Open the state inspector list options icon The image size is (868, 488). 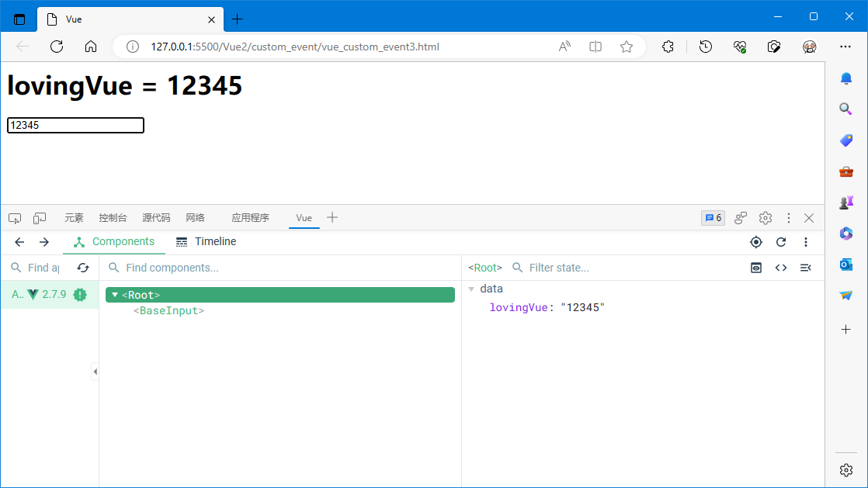[805, 268]
